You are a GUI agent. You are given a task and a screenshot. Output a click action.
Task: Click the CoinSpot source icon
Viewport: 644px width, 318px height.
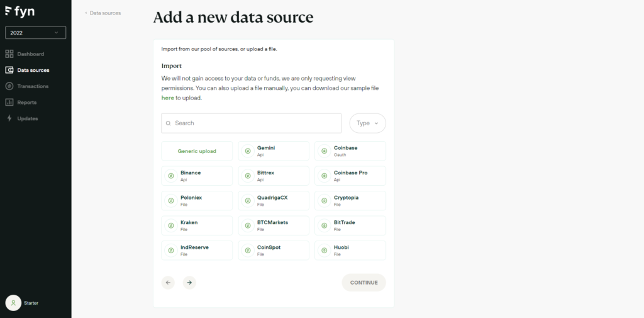tap(248, 250)
